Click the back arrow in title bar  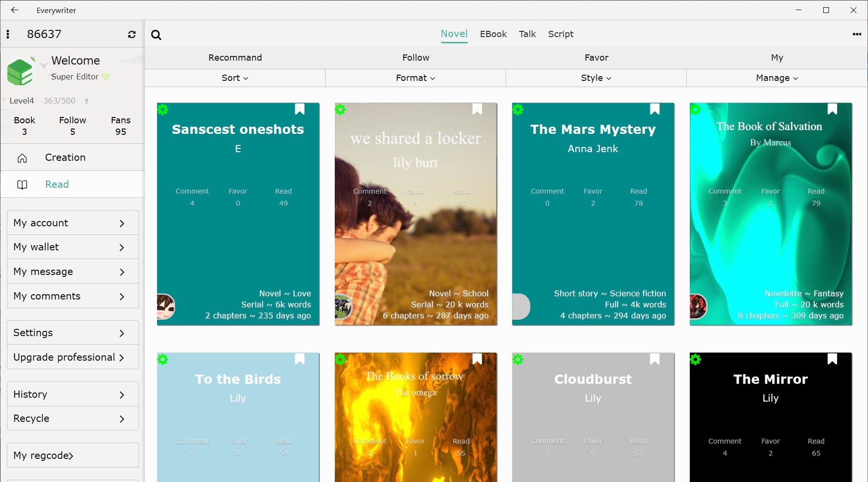click(14, 10)
